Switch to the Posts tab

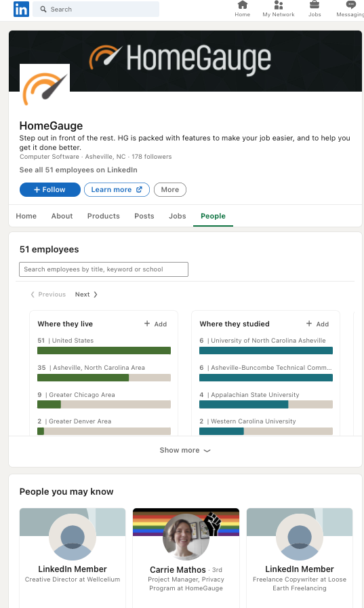point(144,216)
